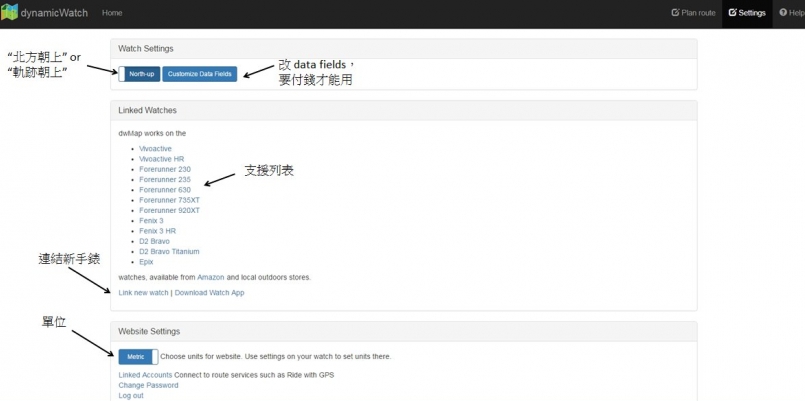Open the Vivoactive HR link
This screenshot has height=401, width=805.
(x=161, y=159)
